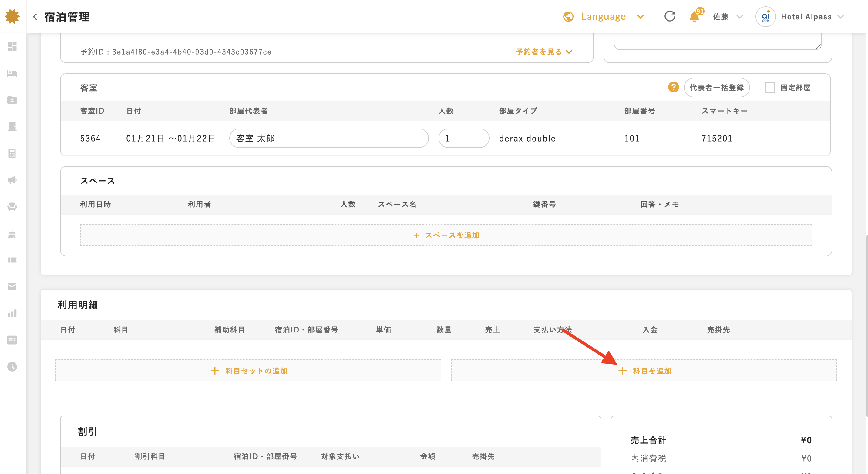Image resolution: width=868 pixels, height=474 pixels.
Task: Open the megaphone announcements sidebar icon
Action: [12, 180]
